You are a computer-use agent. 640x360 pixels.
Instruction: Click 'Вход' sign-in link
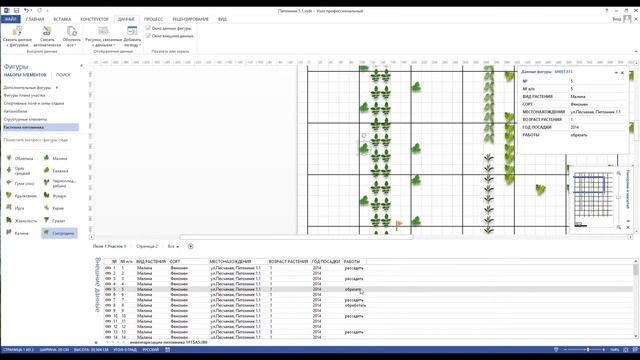616,19
